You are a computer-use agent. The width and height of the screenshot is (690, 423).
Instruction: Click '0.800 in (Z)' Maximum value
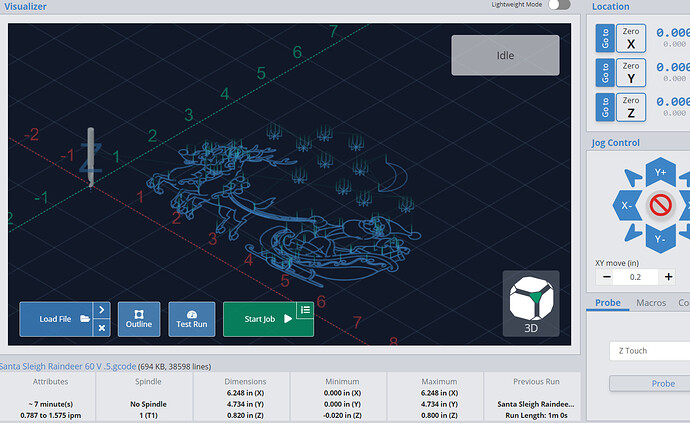pos(439,415)
